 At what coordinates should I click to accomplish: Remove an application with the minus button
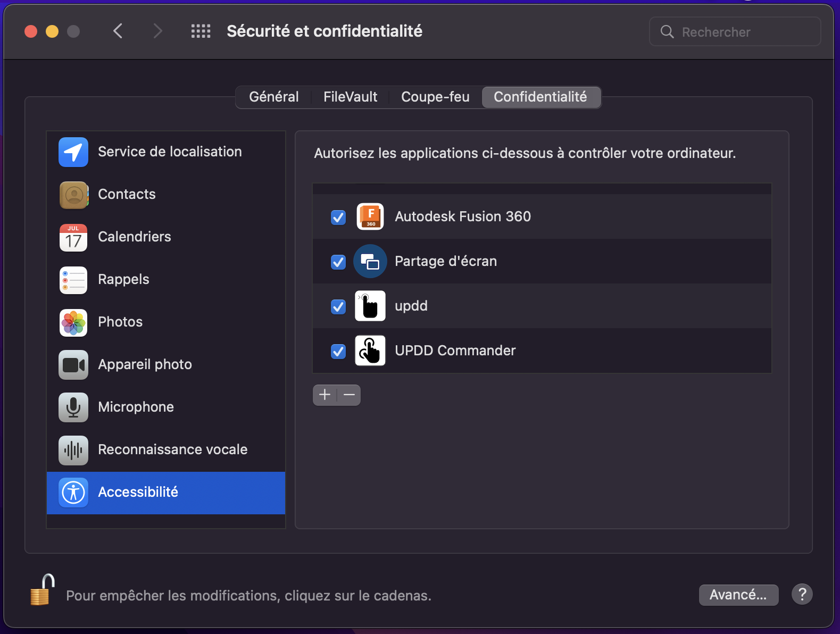pyautogui.click(x=349, y=395)
